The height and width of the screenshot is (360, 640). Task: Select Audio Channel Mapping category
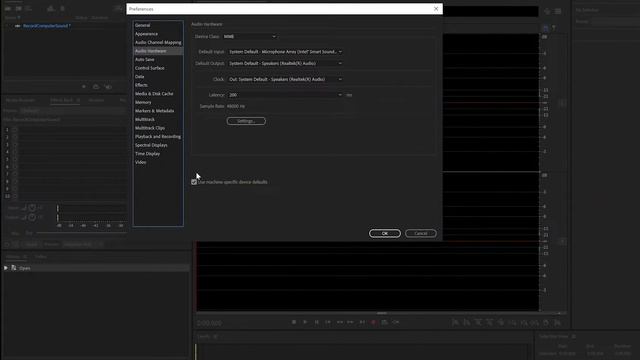coord(158,42)
